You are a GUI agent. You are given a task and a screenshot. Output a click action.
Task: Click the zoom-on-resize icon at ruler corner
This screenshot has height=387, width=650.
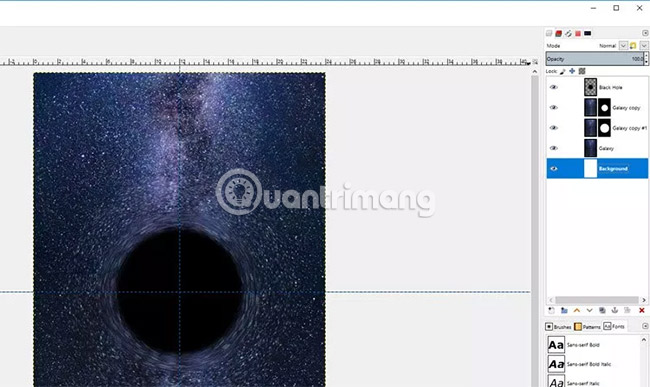(535, 62)
